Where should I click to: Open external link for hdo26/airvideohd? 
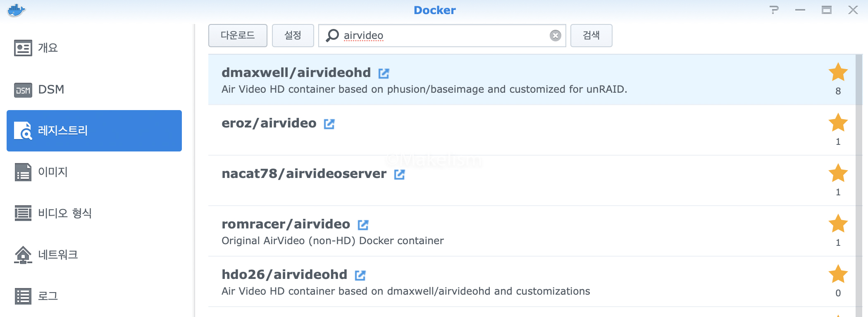360,276
